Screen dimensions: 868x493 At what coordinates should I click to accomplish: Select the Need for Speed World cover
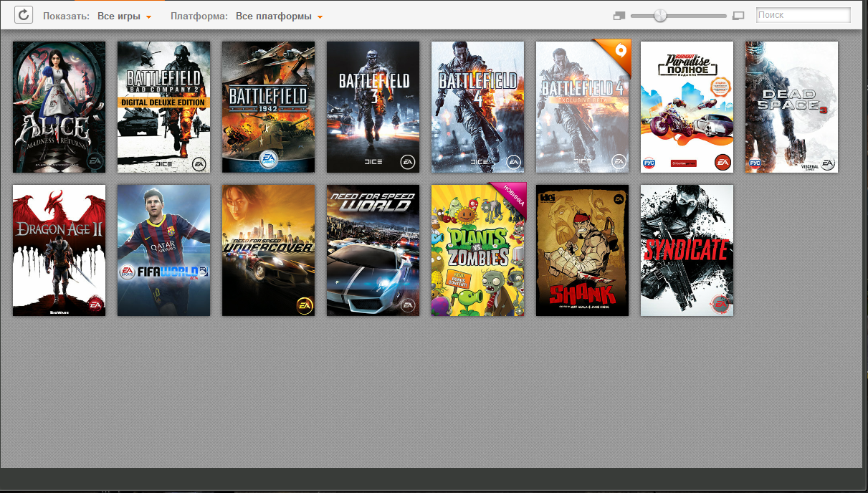373,250
